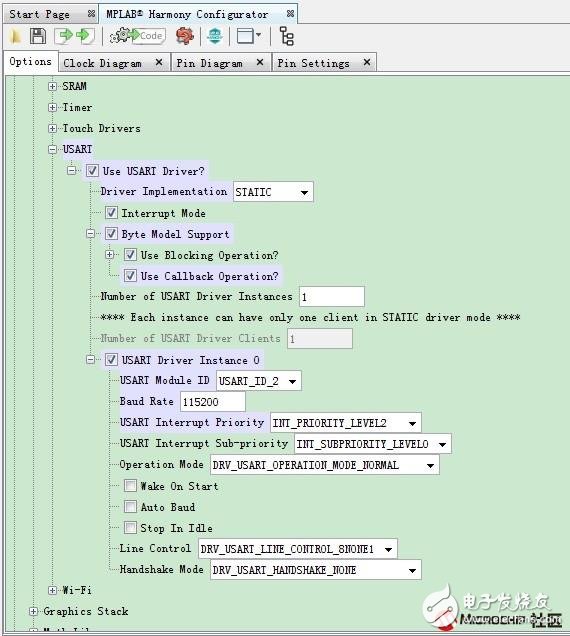
Task: Click the tree structure view icon
Action: tap(287, 36)
